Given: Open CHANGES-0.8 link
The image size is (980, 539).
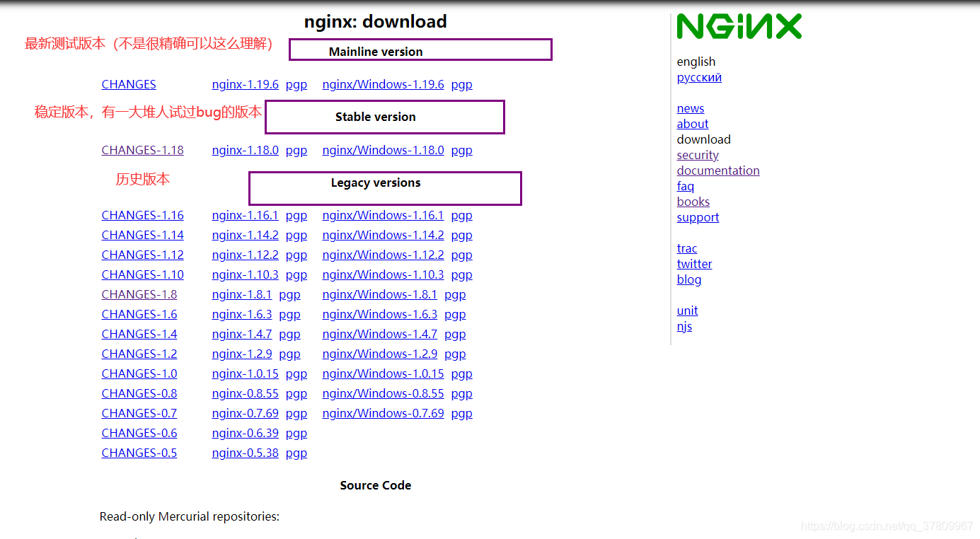Looking at the screenshot, I should click(139, 393).
